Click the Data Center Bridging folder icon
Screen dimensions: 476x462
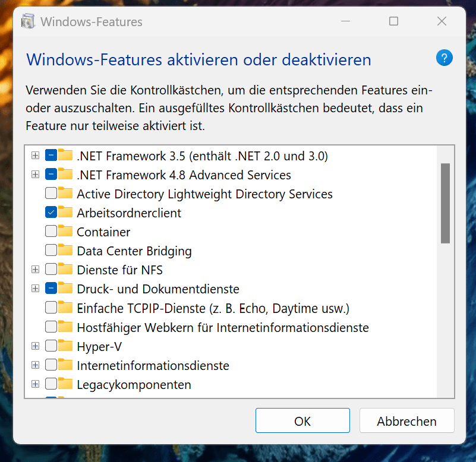tap(65, 251)
